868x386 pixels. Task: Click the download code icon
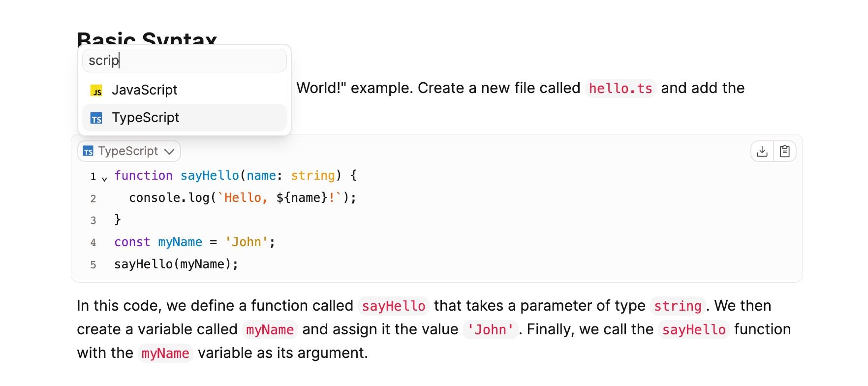pos(762,151)
